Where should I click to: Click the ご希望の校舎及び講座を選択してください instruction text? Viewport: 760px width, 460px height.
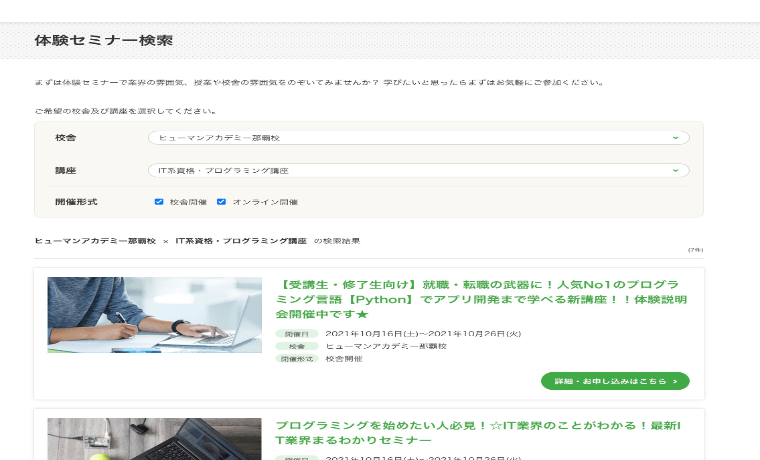click(126, 111)
